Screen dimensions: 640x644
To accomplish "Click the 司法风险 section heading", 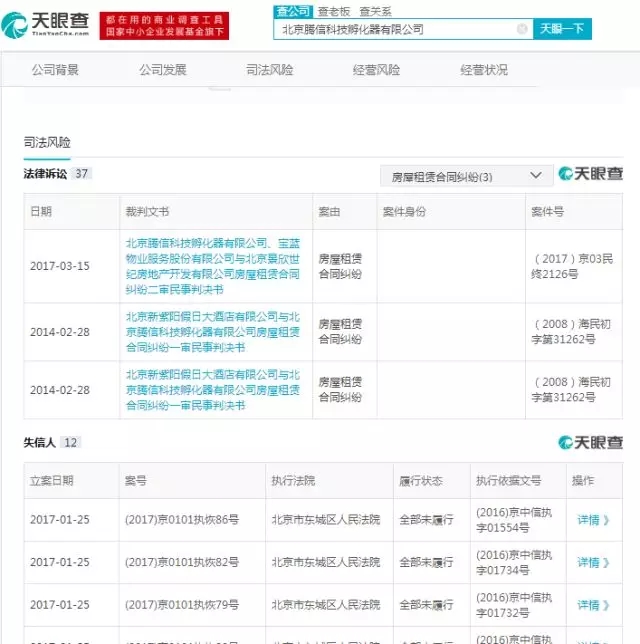I will point(47,143).
